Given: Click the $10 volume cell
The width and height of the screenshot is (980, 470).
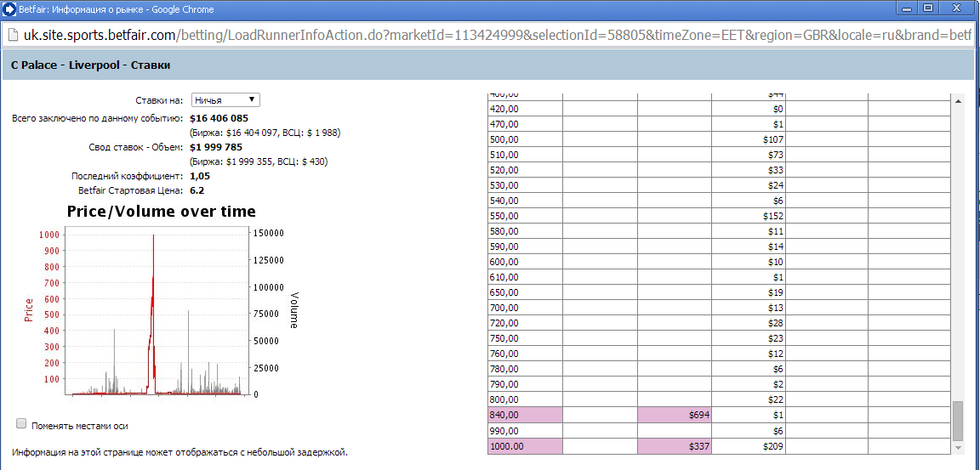Looking at the screenshot, I should click(749, 262).
